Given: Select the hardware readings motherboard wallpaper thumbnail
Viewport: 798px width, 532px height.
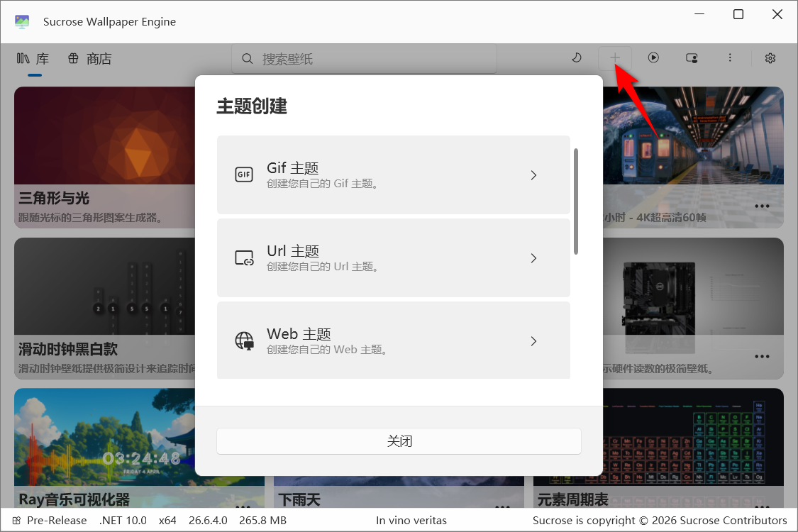Looking at the screenshot, I should [x=693, y=286].
